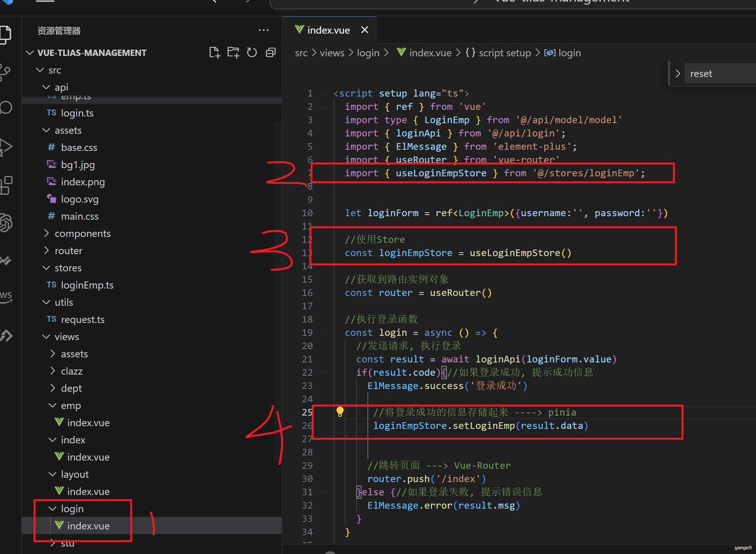The height and width of the screenshot is (554, 756).
Task: Expand the router folder
Action: click(46, 250)
